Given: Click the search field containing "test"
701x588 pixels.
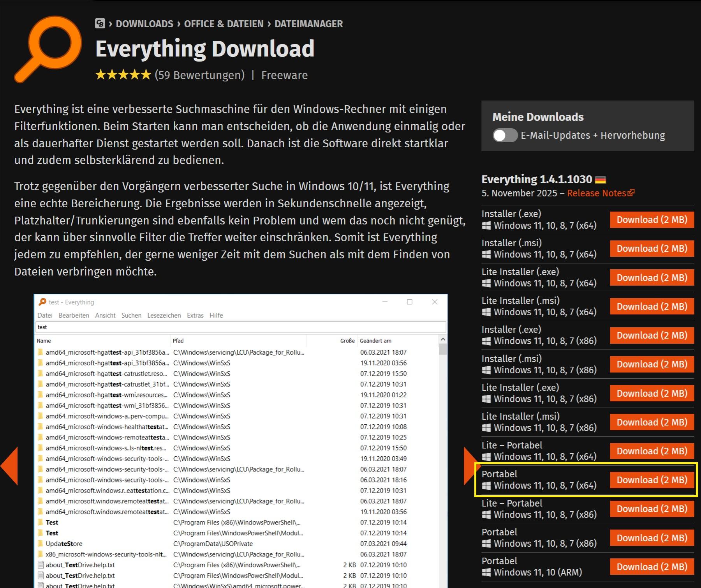Looking at the screenshot, I should [x=241, y=327].
